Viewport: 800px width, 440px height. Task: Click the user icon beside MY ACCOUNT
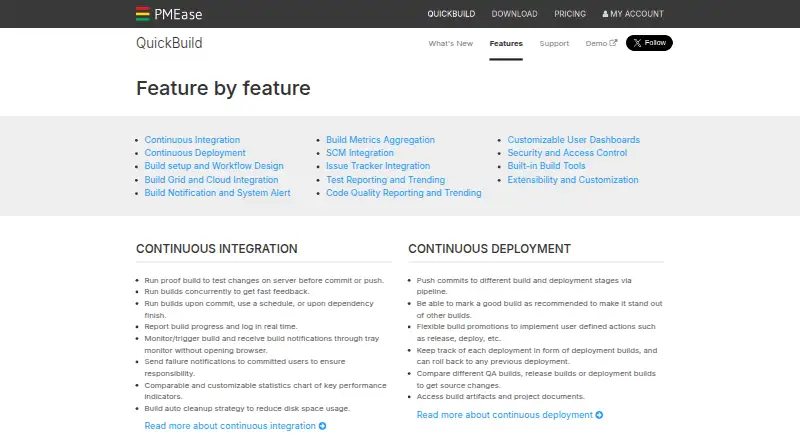pyautogui.click(x=605, y=14)
